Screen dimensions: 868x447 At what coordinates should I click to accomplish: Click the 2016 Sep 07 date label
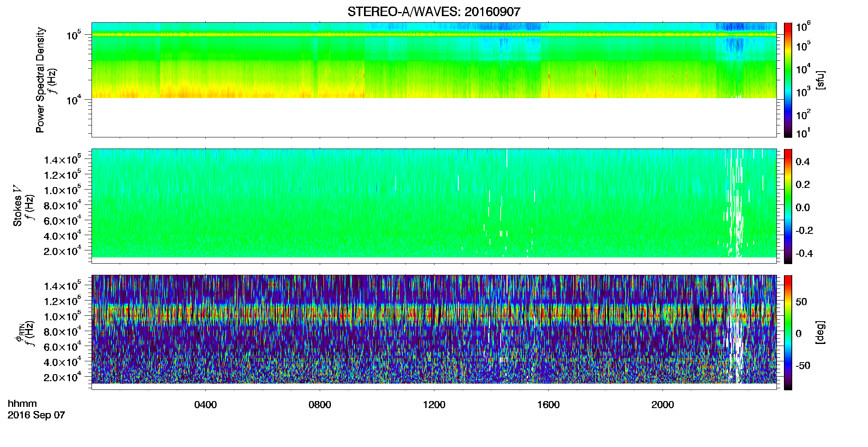[x=36, y=415]
